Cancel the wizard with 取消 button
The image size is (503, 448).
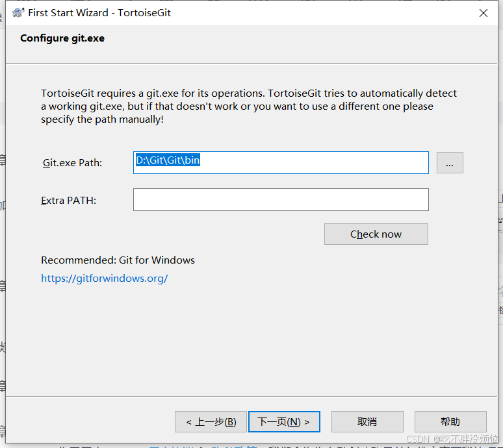pyautogui.click(x=367, y=422)
